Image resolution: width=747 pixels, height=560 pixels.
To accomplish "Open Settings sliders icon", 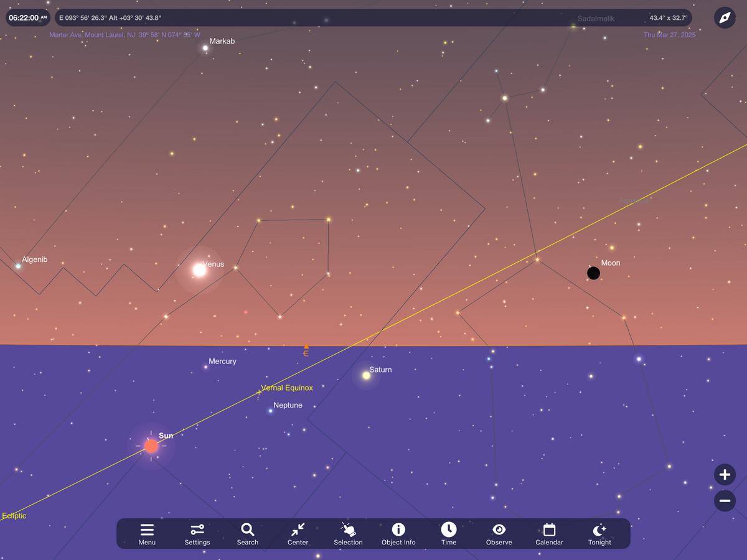I will pos(197,530).
